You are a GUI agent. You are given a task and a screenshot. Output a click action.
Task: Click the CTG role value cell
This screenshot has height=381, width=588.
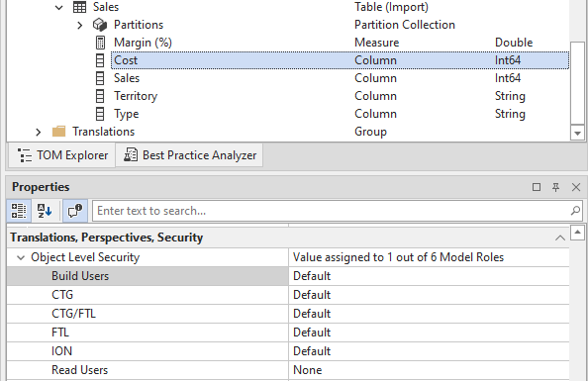tap(429, 295)
